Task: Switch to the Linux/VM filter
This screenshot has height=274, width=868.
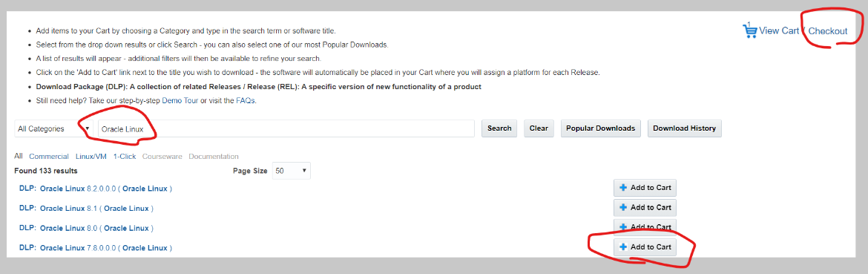Action: [91, 157]
